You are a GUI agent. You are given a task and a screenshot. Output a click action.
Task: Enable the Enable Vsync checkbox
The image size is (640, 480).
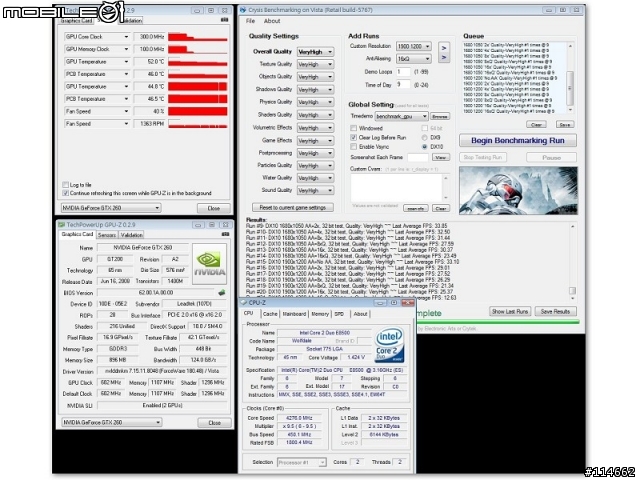(x=353, y=147)
